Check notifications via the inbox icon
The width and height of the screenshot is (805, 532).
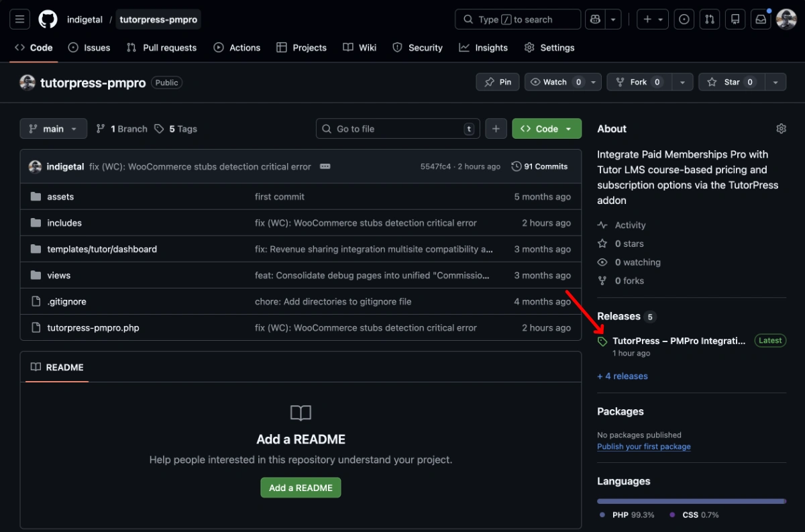click(x=760, y=19)
